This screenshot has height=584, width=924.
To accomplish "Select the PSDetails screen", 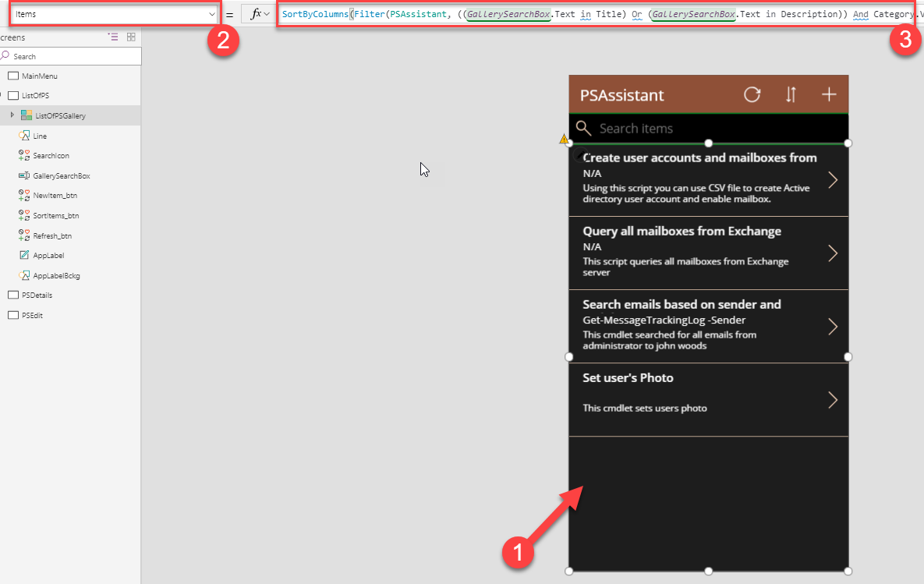I will pos(37,296).
